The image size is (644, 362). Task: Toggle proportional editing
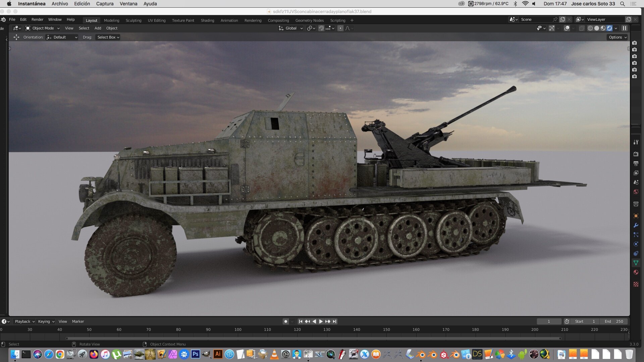[x=340, y=28]
